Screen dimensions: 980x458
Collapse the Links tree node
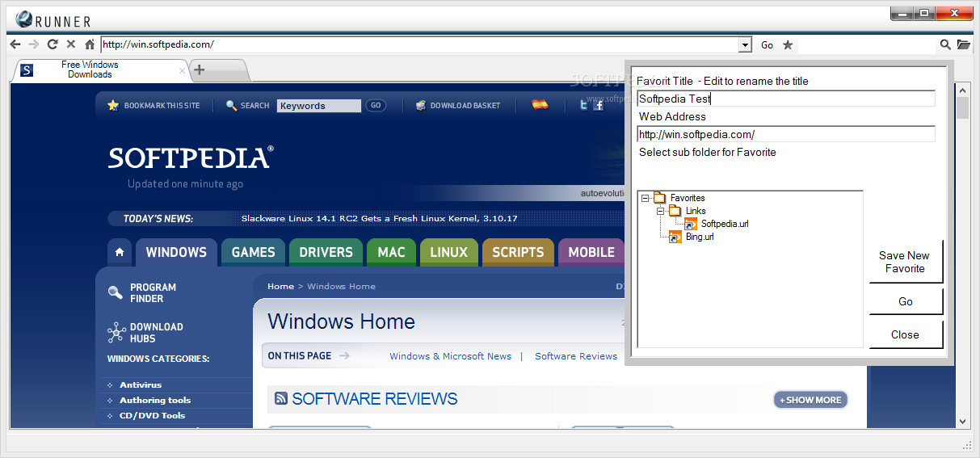(x=660, y=211)
